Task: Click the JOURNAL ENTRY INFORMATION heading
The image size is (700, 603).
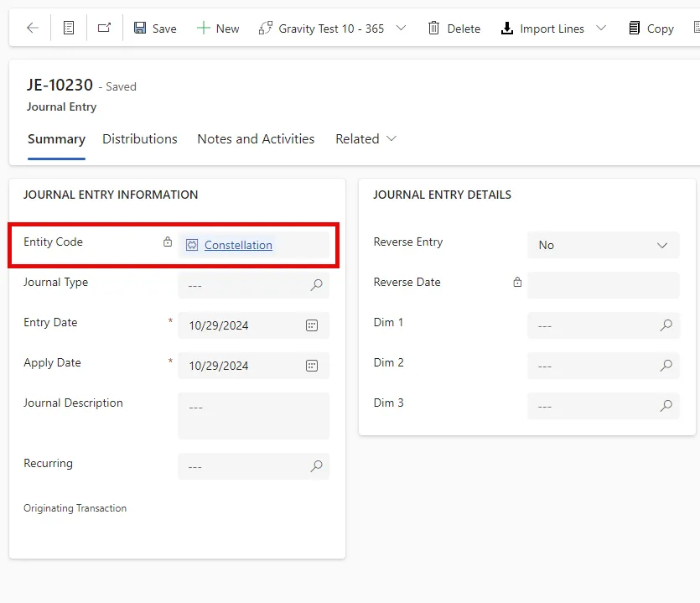Action: click(111, 195)
